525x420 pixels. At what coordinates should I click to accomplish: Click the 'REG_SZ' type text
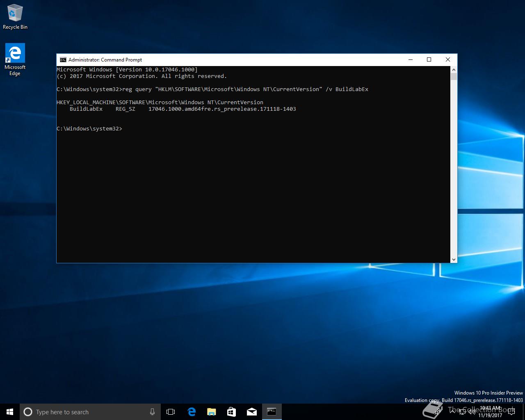(126, 109)
